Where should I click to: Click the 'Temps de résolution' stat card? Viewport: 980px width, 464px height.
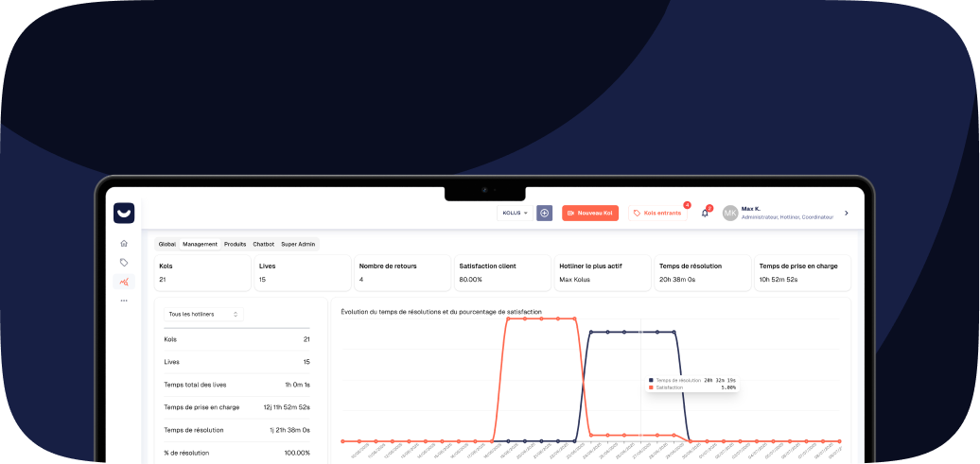(701, 272)
